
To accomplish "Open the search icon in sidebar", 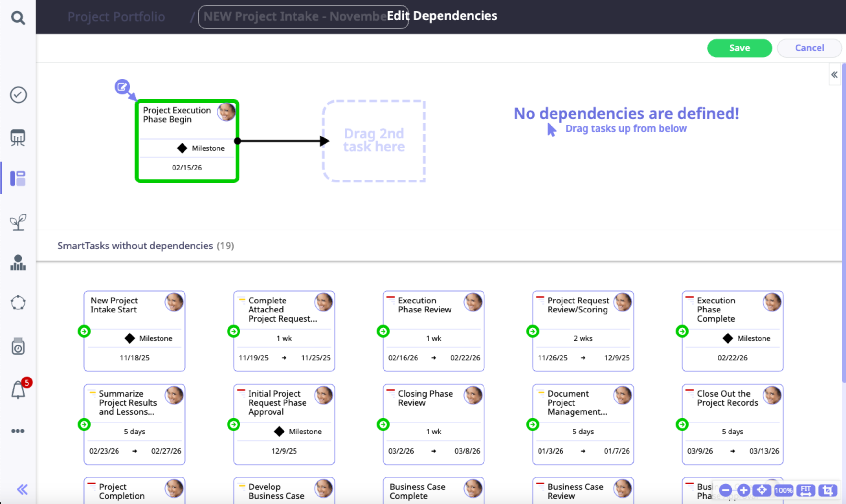I will (x=18, y=18).
